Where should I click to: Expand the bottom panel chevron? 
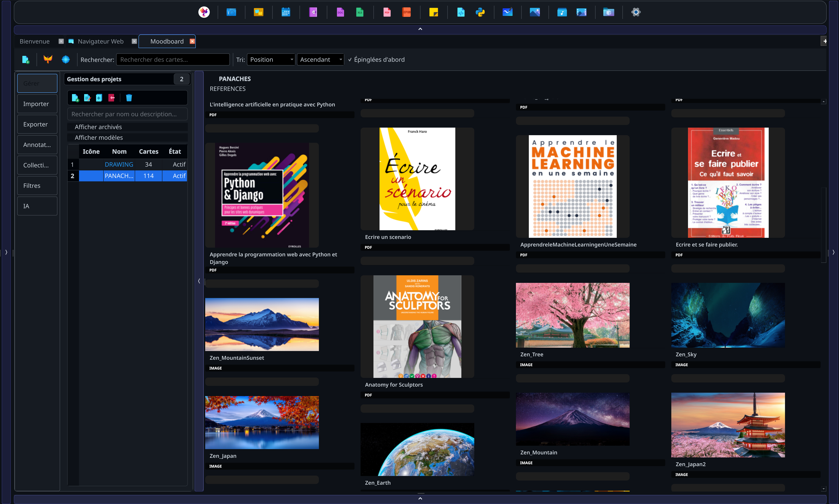coord(420,499)
